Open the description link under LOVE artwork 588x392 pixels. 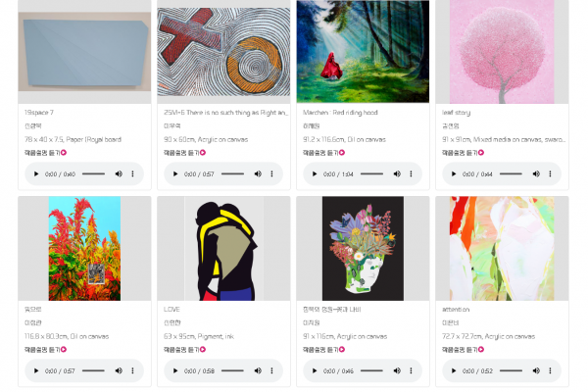(184, 350)
